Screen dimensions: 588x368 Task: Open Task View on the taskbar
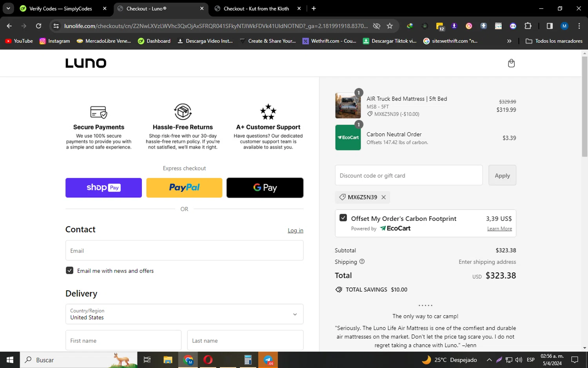147,360
